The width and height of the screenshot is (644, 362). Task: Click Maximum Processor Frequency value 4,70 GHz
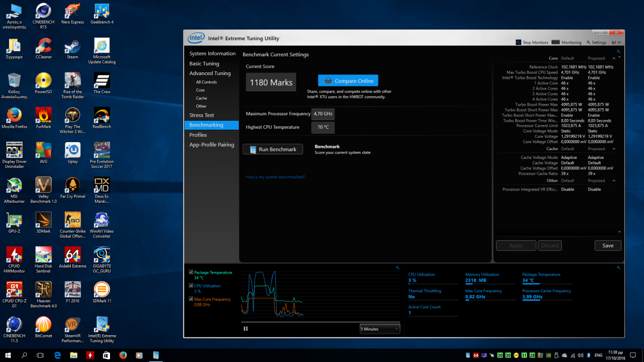(x=323, y=114)
